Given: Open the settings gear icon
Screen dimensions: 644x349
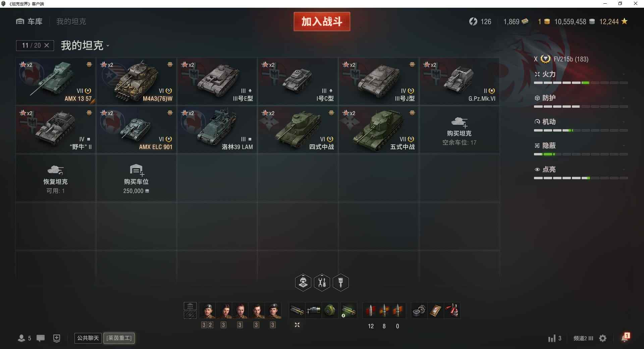Looking at the screenshot, I should click(x=603, y=338).
